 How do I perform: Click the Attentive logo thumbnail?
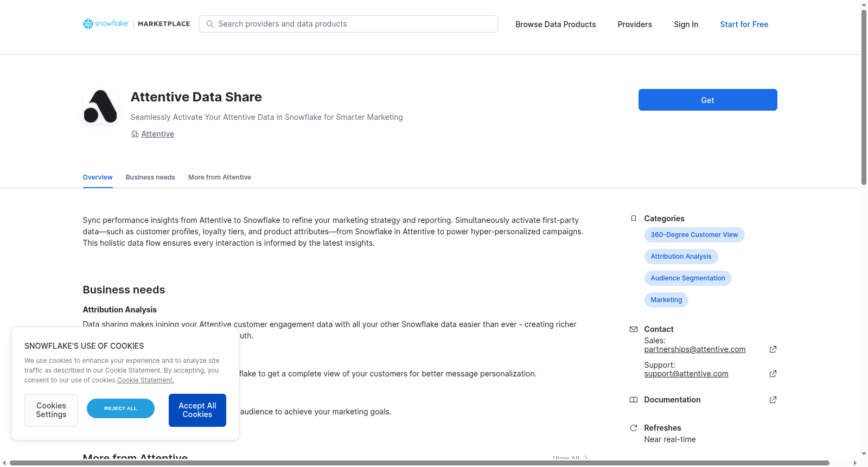[x=100, y=106]
